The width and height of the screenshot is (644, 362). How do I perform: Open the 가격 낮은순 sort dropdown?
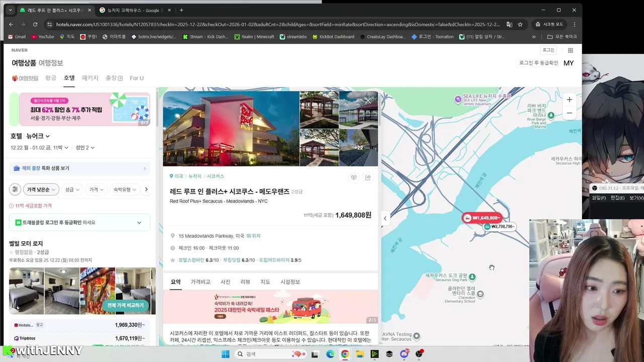click(x=41, y=190)
